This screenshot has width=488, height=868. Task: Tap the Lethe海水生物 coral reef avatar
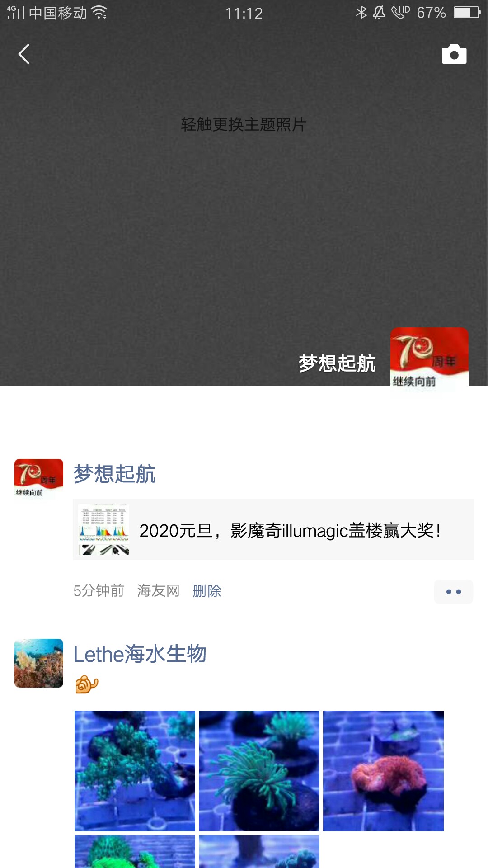coord(39,663)
